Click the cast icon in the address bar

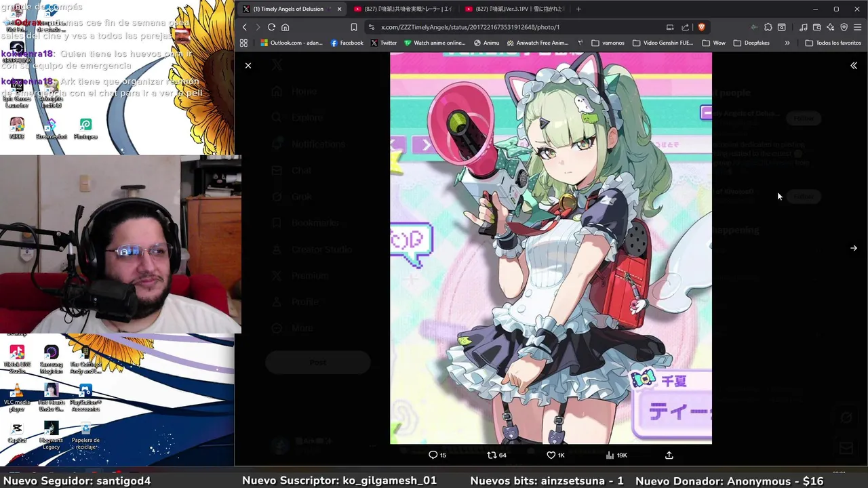point(670,27)
